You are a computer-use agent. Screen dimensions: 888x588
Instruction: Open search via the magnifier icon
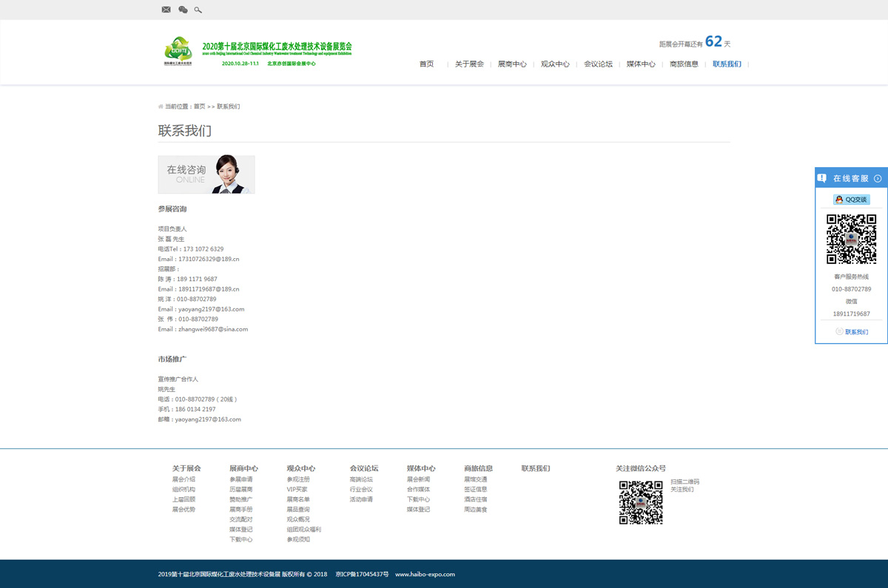pyautogui.click(x=198, y=10)
